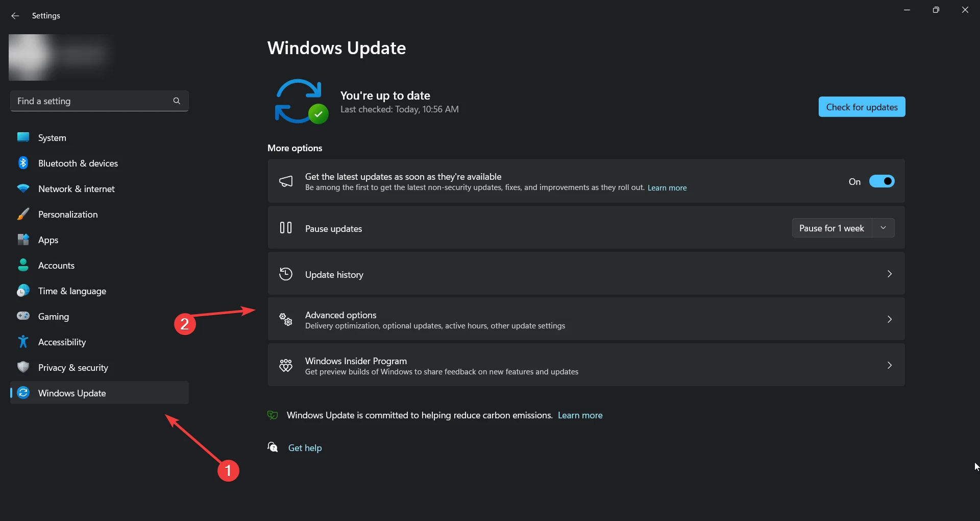Open Learn more link about latest updates
The height and width of the screenshot is (521, 980).
[x=667, y=188]
